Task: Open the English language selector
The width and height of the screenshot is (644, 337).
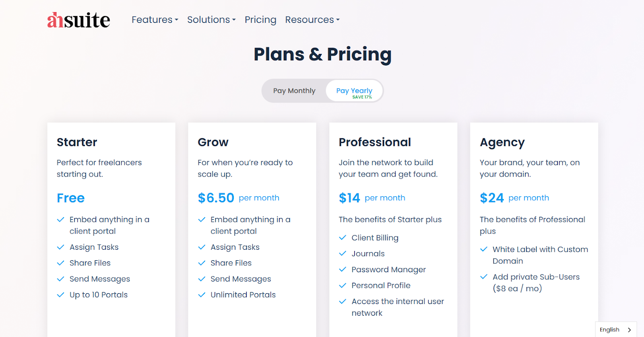Action: (x=615, y=330)
